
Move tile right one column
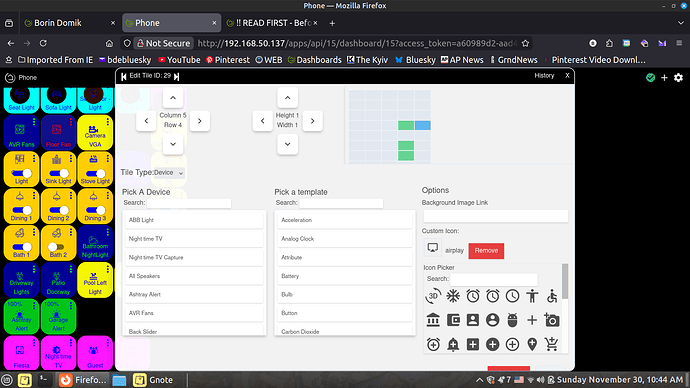(x=199, y=121)
